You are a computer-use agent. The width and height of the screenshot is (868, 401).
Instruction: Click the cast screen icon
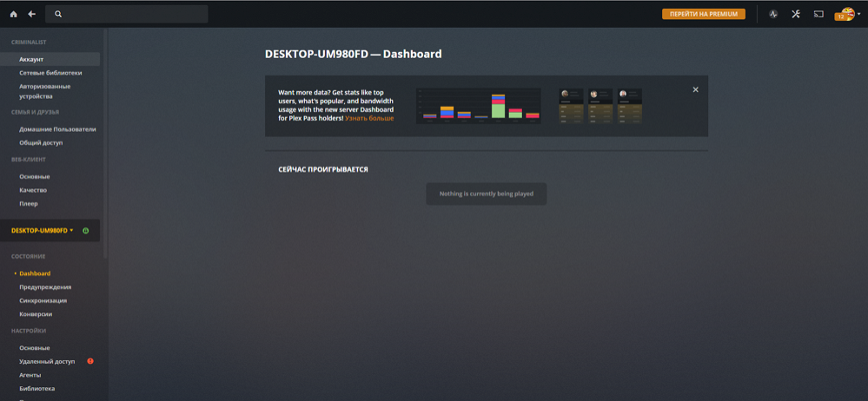[x=818, y=15]
